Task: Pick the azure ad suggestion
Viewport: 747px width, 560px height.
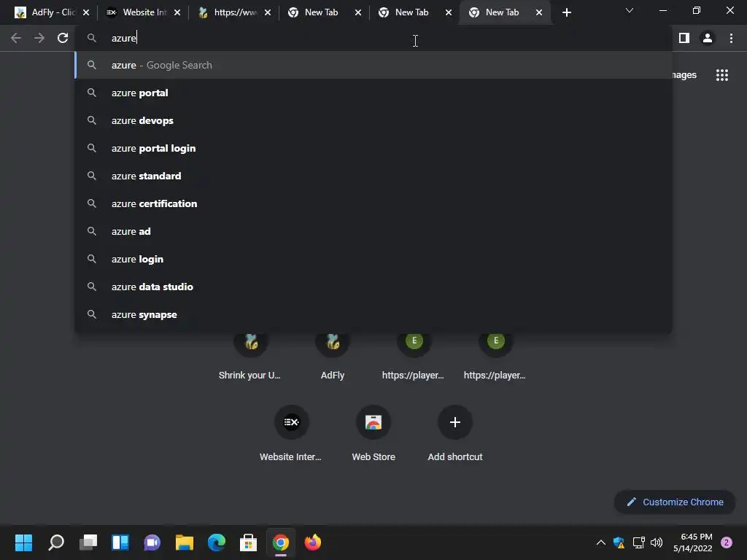Action: [373, 231]
